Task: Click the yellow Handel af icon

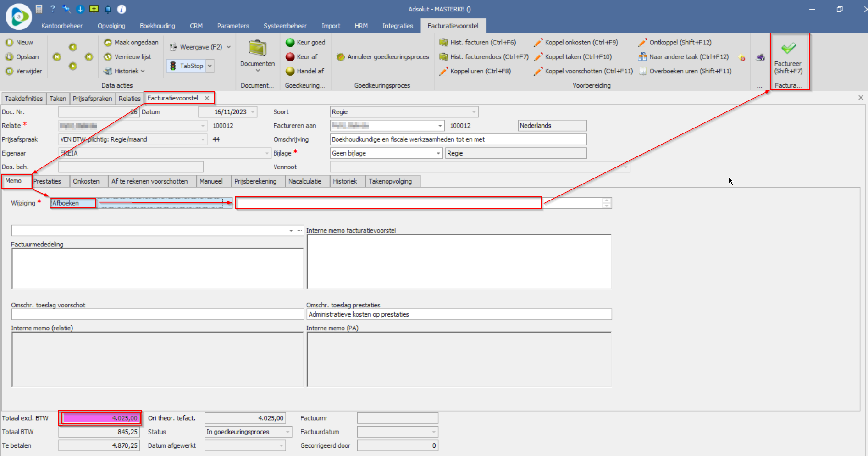Action: pos(290,71)
